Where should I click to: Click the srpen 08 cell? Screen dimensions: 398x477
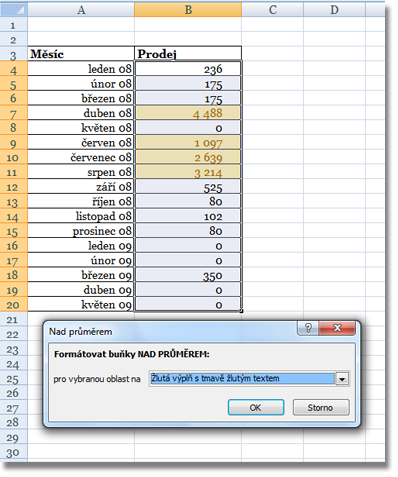tap(81, 172)
